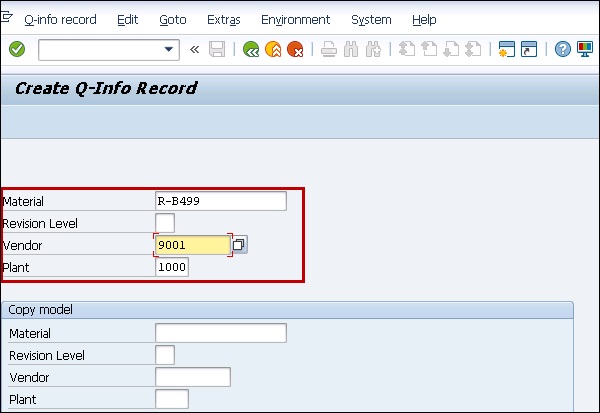Viewport: 600px width, 413px height.
Task: Open the Extras menu
Action: 223,19
